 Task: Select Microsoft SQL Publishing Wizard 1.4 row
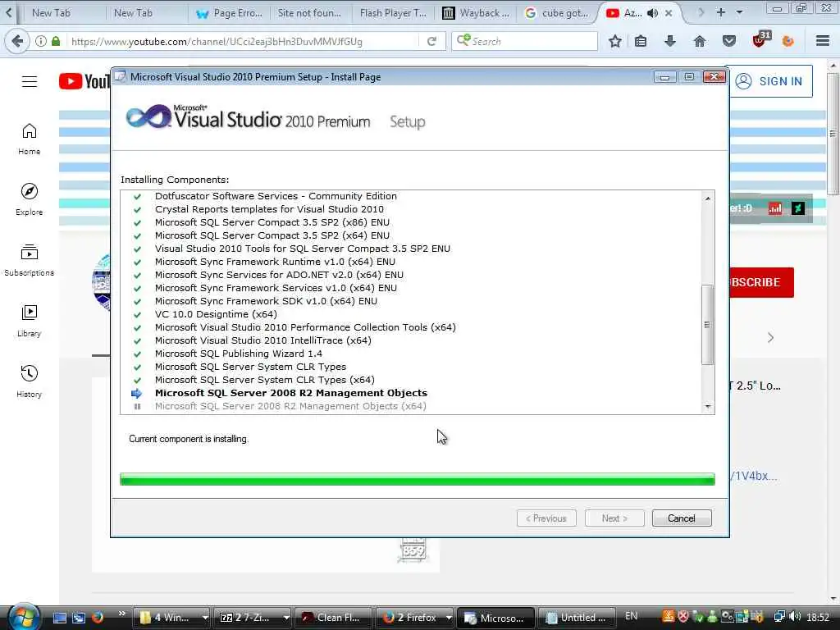click(239, 354)
